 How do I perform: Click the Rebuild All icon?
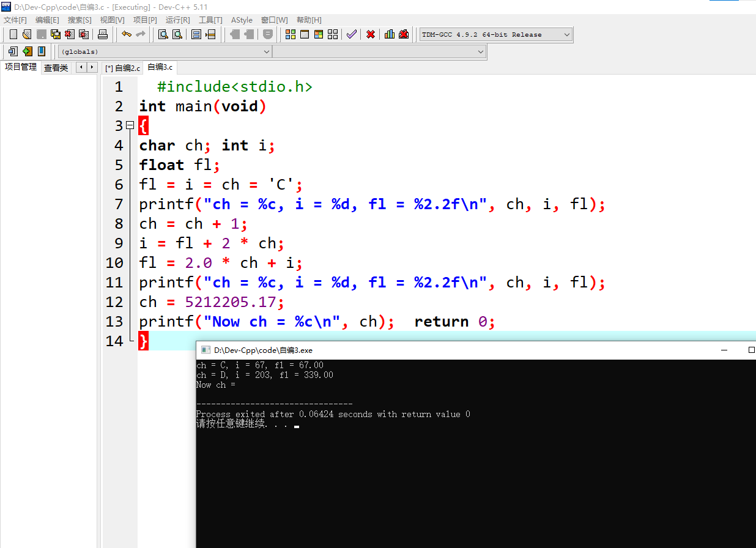332,34
